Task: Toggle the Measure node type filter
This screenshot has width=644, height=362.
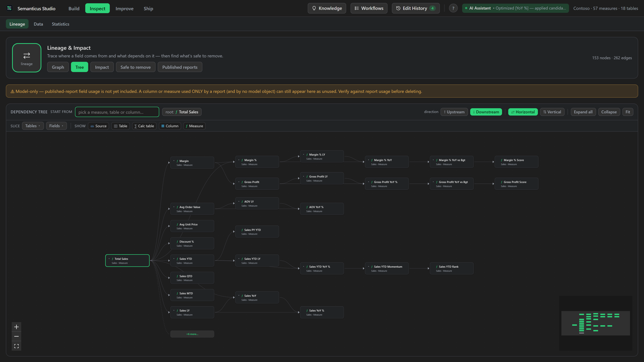Action: [x=194, y=126]
